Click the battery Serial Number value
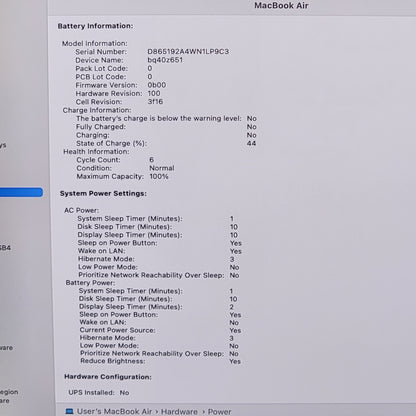 pos(188,52)
